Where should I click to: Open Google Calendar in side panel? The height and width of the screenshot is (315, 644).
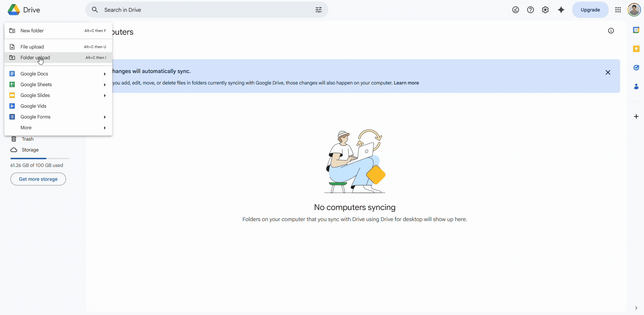coord(636,30)
